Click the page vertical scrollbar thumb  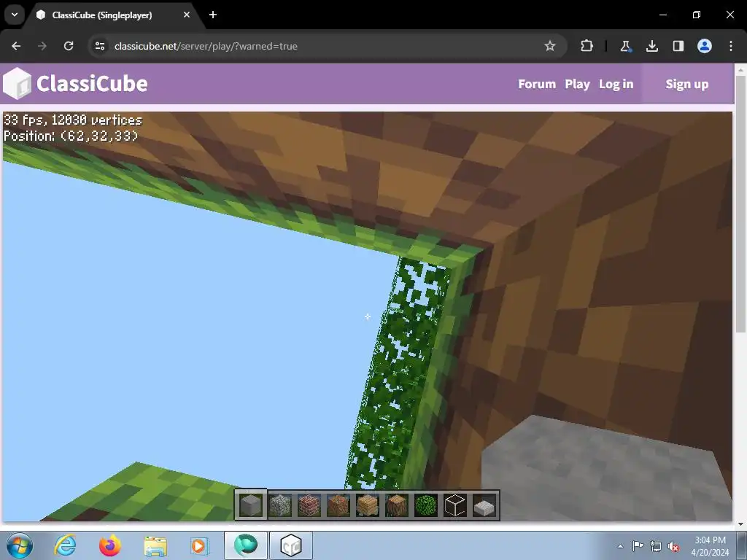point(741,205)
